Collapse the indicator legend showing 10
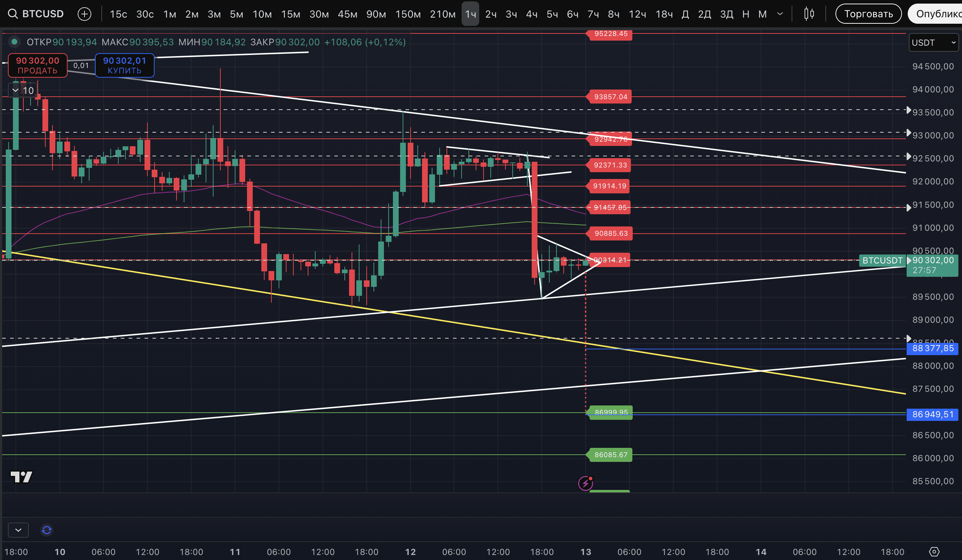This screenshot has height=560, width=962. tap(16, 91)
